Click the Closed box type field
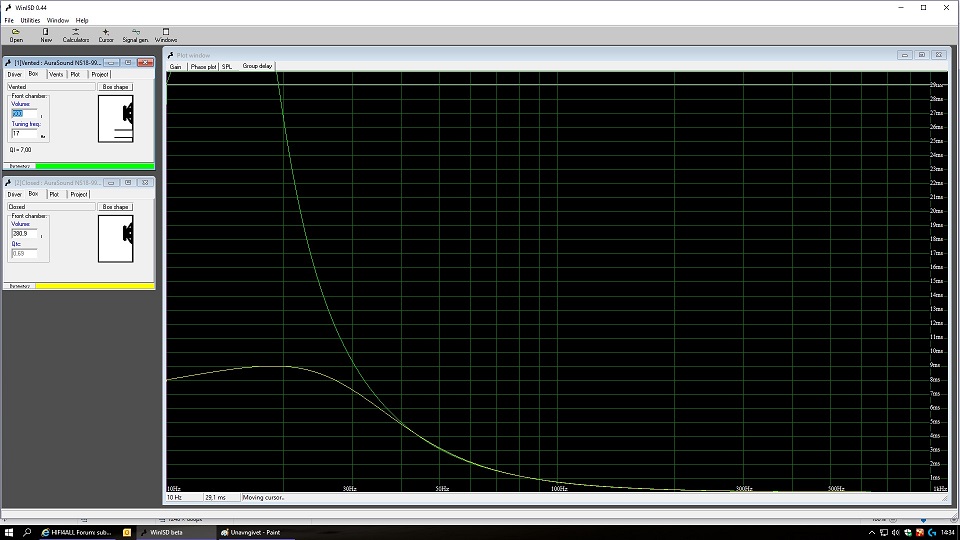Image resolution: width=960 pixels, height=540 pixels. pos(51,207)
